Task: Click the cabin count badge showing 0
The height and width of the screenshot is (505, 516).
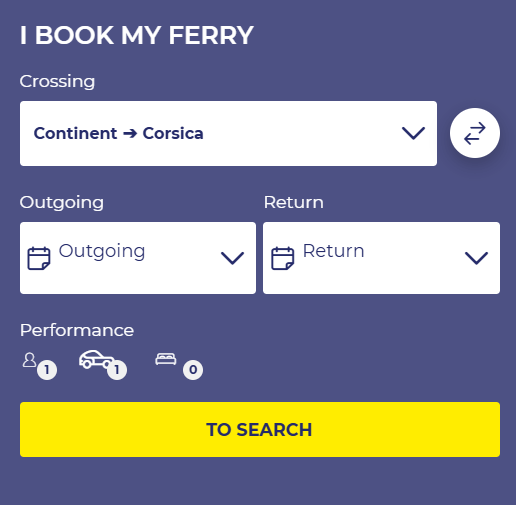Action: tap(193, 370)
